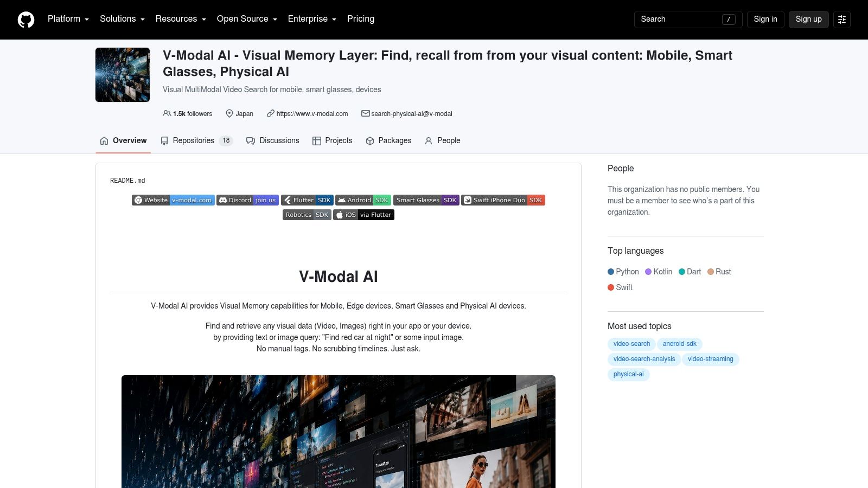Image resolution: width=868 pixels, height=488 pixels.
Task: Open the GitHub home logo
Action: pyautogui.click(x=26, y=20)
